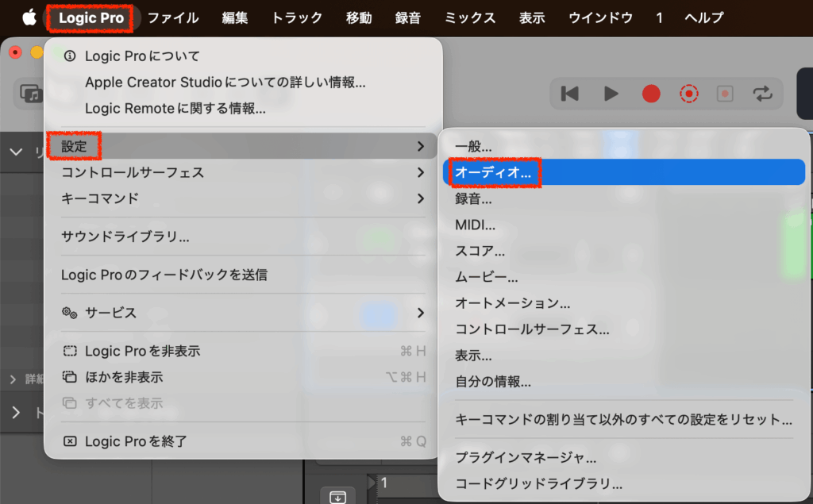Image resolution: width=813 pixels, height=504 pixels.
Task: Expand コントロールサーフェス submenu arrow
Action: pyautogui.click(x=421, y=173)
